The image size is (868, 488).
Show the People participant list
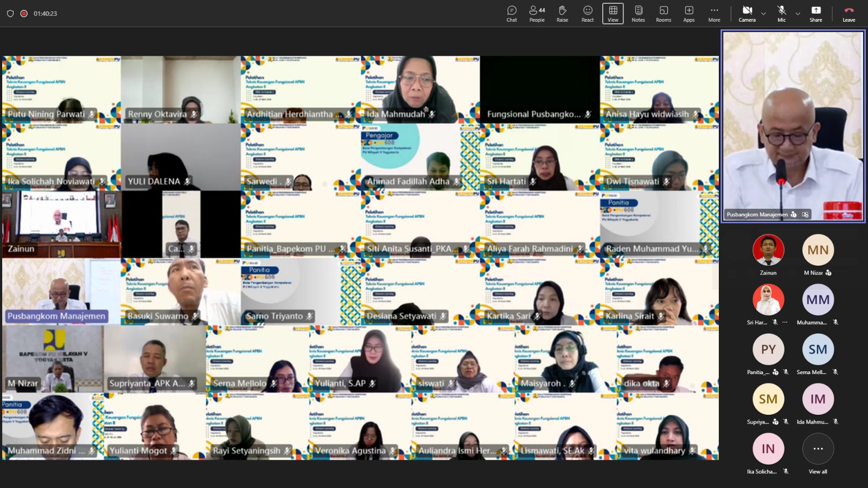point(537,14)
